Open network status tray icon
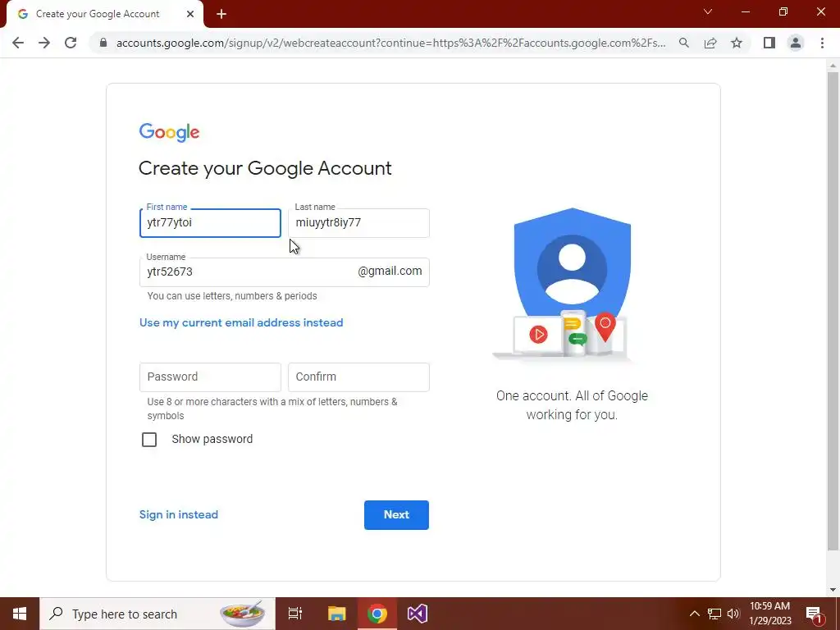The height and width of the screenshot is (630, 840). click(714, 614)
